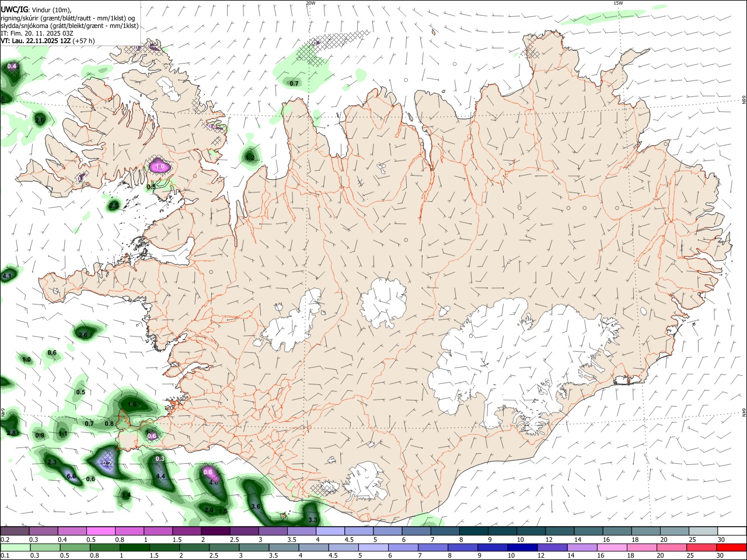This screenshot has width=747, height=560.
Task: Click the 15W longitude label
Action: 618,3
